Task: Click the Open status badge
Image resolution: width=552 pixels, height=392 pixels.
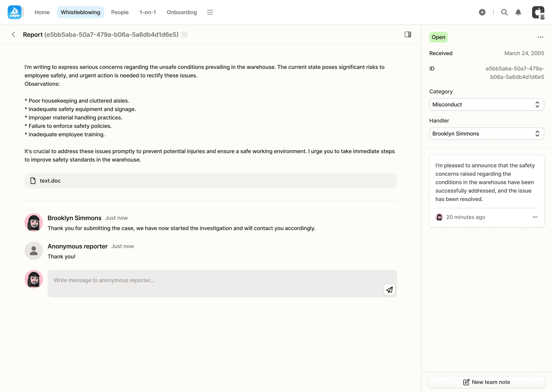Action: (x=438, y=37)
